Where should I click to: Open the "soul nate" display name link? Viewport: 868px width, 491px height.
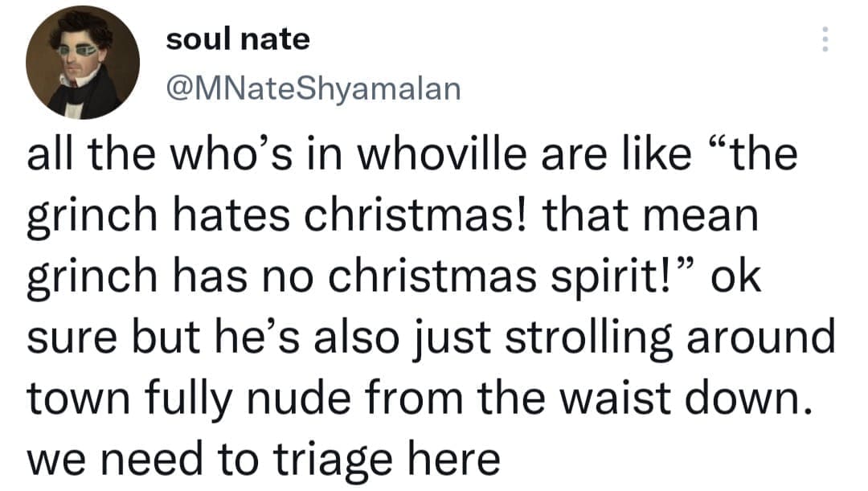pos(237,39)
